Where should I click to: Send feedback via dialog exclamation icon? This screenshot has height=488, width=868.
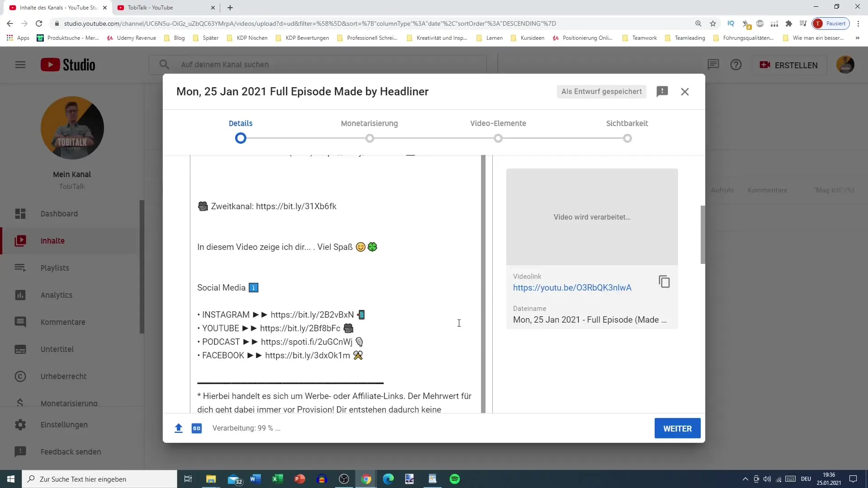662,91
